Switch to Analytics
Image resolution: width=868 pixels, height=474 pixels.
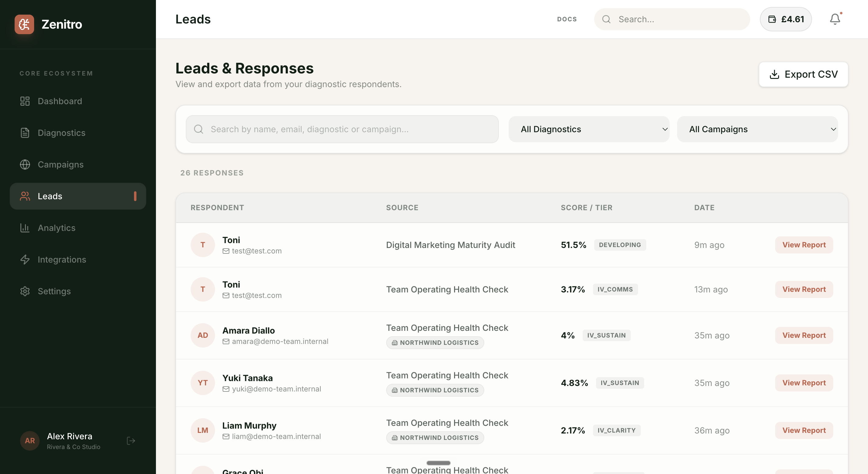pos(78,228)
